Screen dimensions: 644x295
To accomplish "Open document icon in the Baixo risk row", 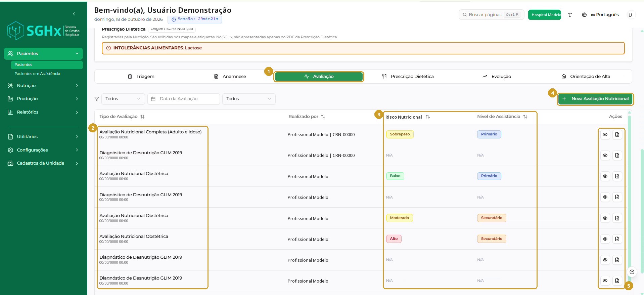I will 617,176.
